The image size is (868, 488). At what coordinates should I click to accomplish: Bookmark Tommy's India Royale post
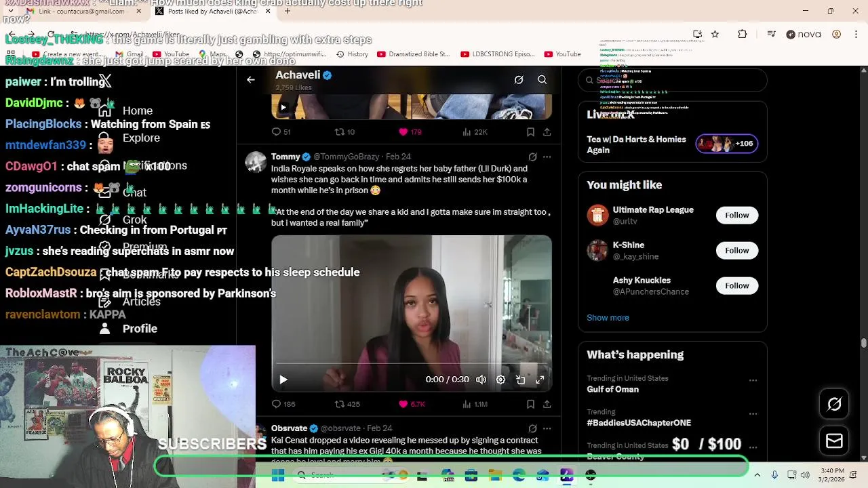tap(530, 404)
